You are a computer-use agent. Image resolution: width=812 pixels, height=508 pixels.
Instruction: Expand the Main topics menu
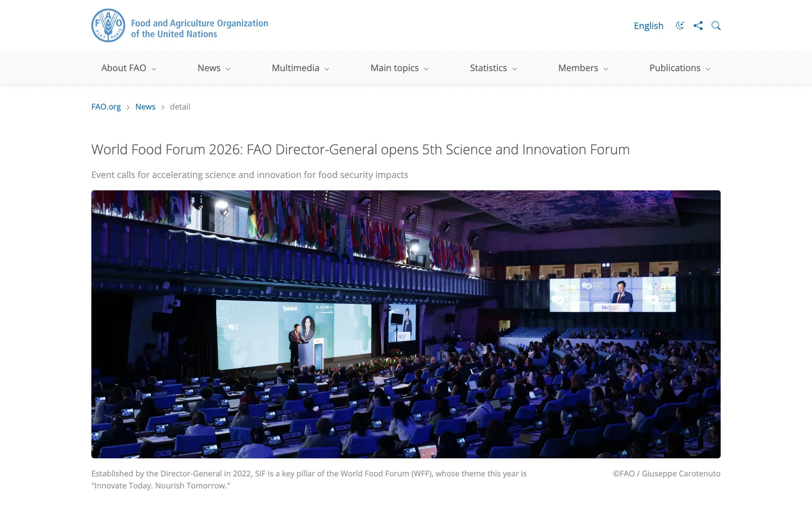399,68
